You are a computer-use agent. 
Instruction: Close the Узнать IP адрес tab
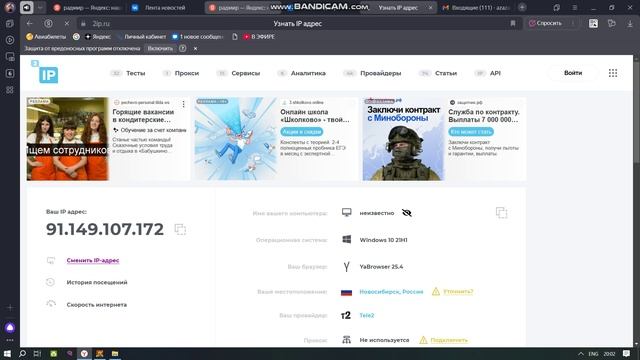point(430,8)
